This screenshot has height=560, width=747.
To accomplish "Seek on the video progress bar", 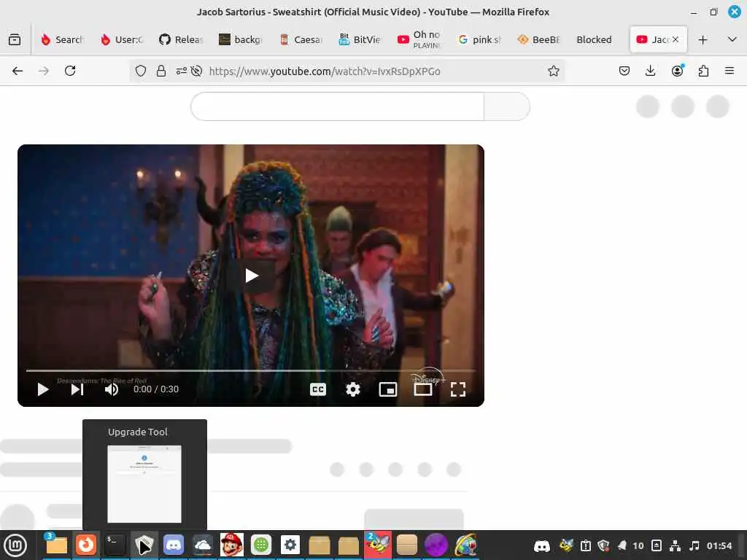I will [x=251, y=370].
